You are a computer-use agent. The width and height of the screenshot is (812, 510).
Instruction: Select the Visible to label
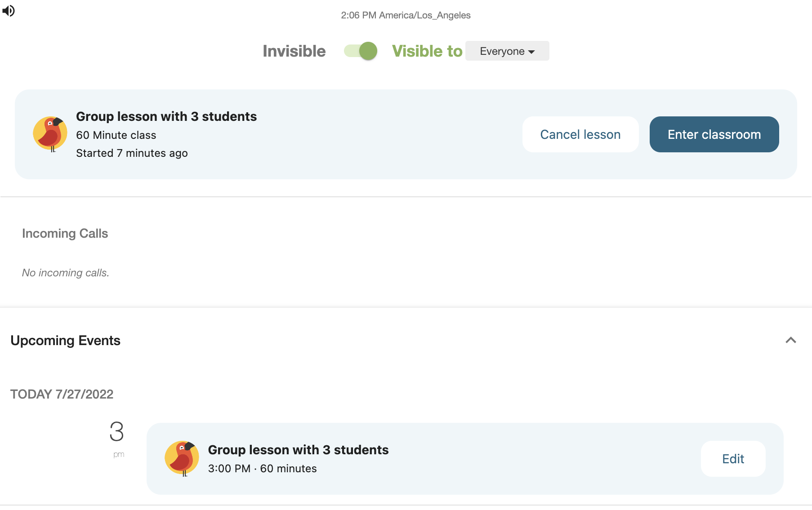pyautogui.click(x=427, y=51)
